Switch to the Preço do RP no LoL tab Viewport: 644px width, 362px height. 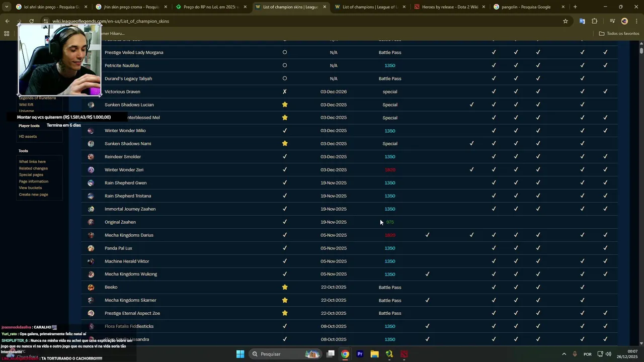pos(211,7)
